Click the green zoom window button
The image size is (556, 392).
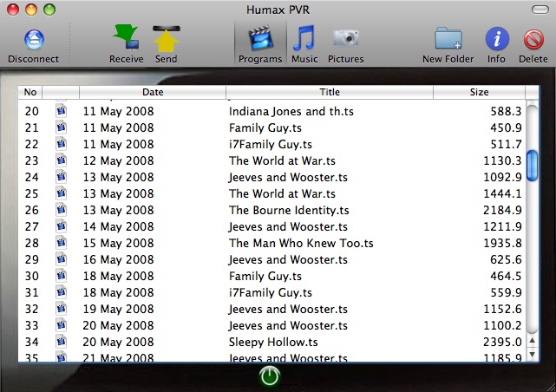[x=49, y=10]
